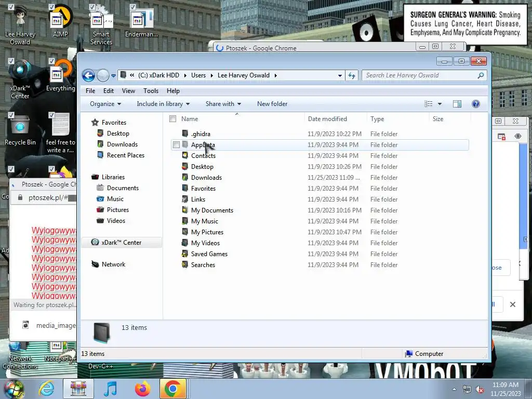532x399 pixels.
Task: Expand the arrow after Users in breadcrumb
Action: tap(212, 75)
